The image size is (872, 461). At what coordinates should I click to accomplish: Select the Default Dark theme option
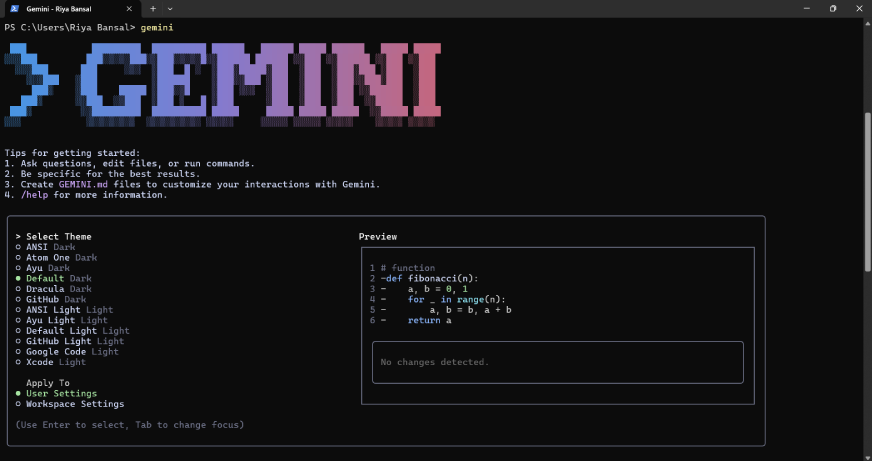click(x=53, y=279)
